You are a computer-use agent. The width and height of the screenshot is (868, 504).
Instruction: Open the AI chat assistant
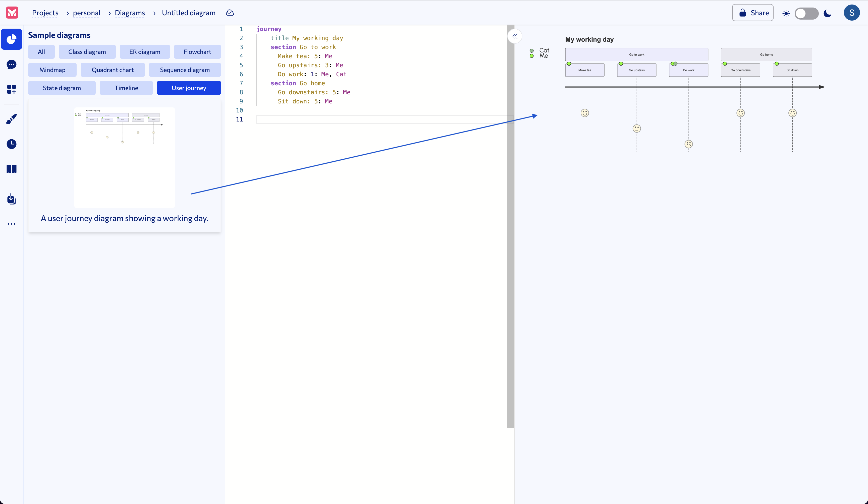coord(11,65)
